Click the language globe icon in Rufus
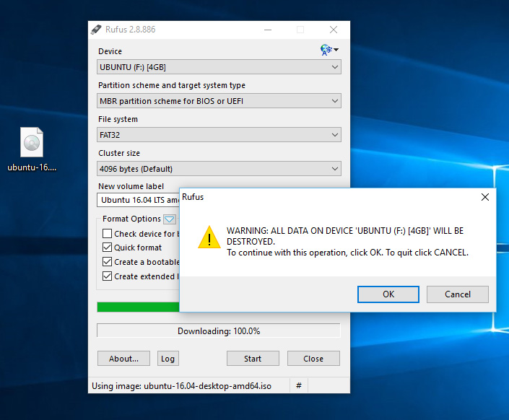Viewport: 509px width, 420px height. click(x=329, y=50)
